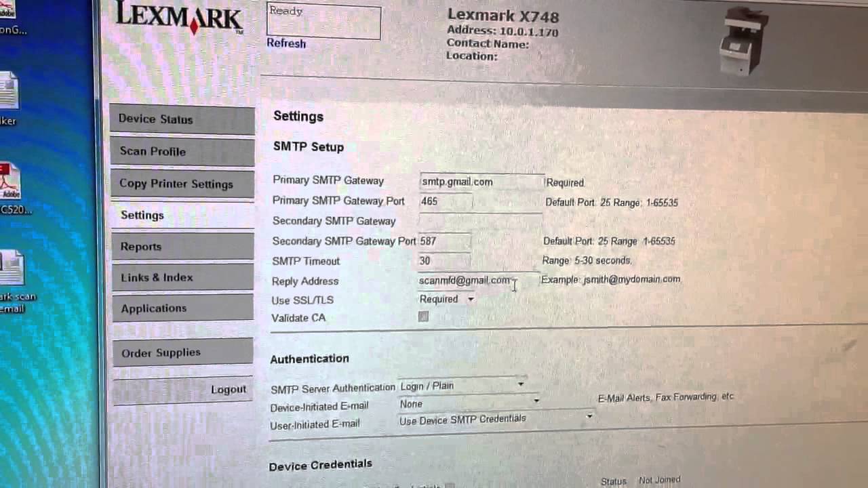Open Copy Printer Settings

click(182, 184)
